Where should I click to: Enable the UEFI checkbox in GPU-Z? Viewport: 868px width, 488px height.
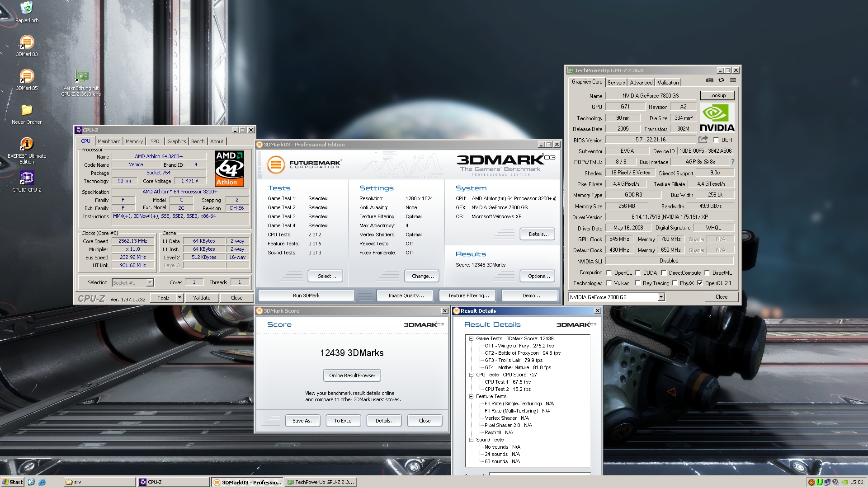[x=716, y=140]
